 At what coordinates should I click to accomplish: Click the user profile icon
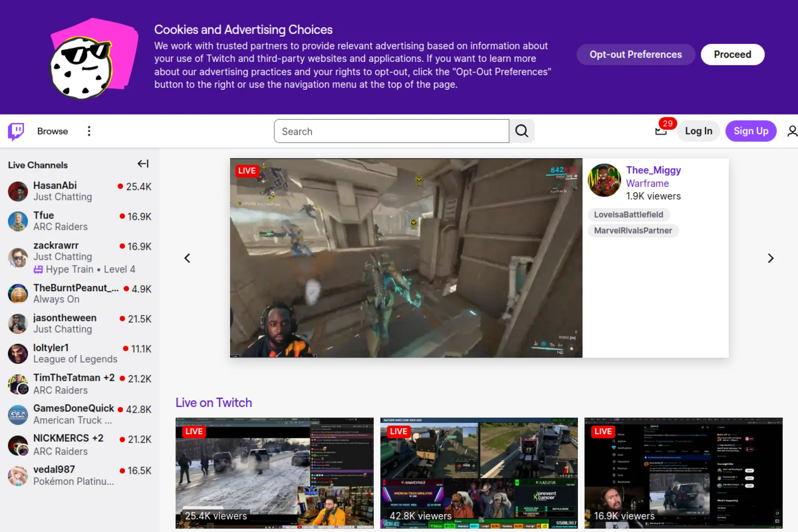point(792,131)
